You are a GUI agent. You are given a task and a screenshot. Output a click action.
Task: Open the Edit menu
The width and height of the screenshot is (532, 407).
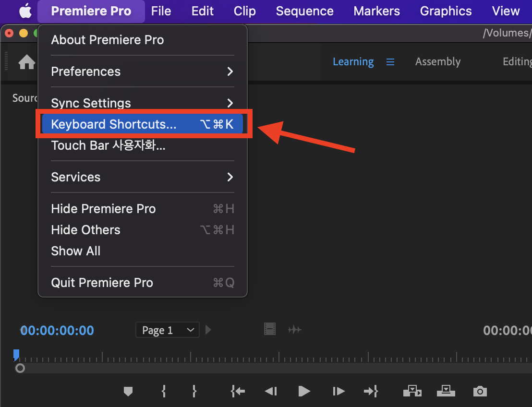point(203,11)
